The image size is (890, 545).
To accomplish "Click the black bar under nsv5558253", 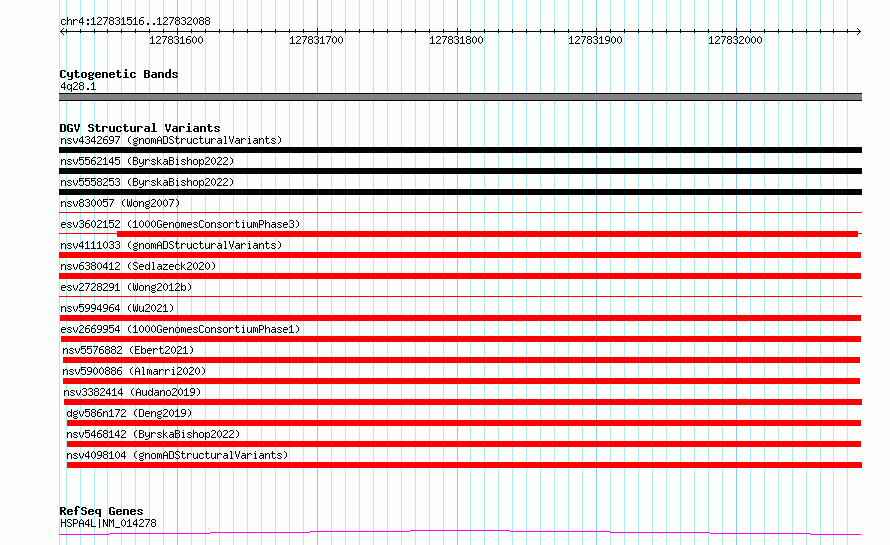I will click(460, 192).
